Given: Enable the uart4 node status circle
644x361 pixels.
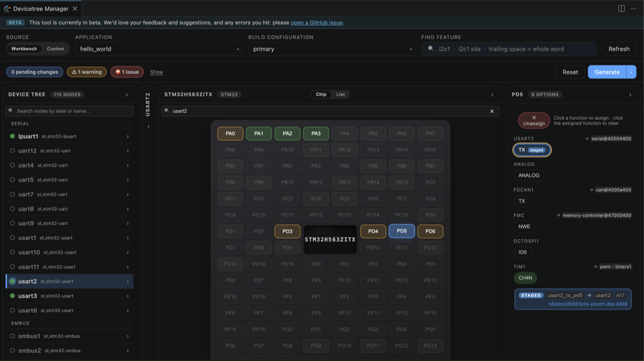Looking at the screenshot, I should (12, 165).
